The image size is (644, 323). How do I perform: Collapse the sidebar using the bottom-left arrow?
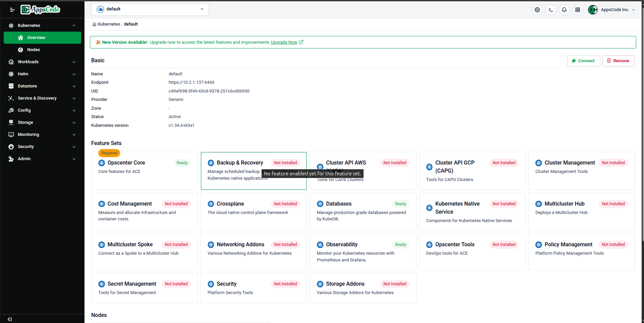[9, 319]
